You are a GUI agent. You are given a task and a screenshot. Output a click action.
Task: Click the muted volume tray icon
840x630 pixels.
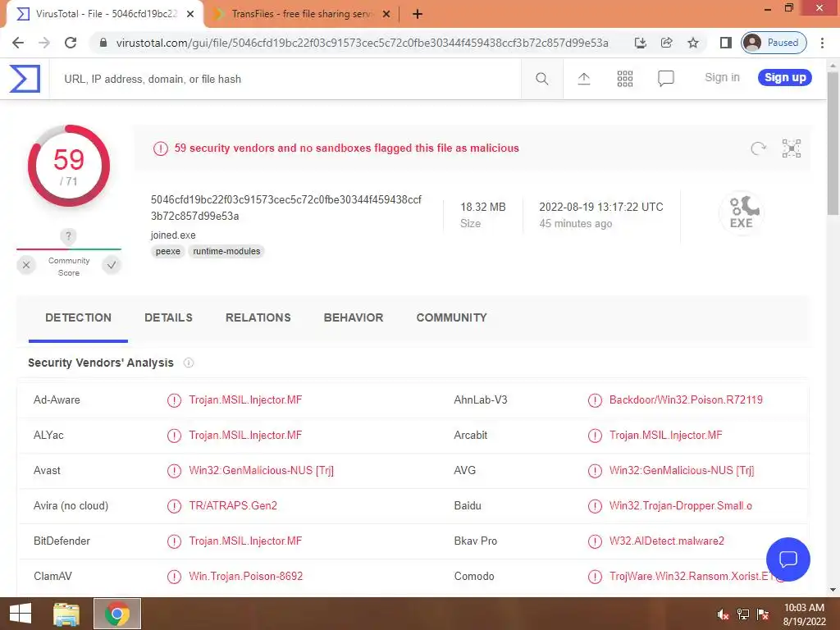coord(723,614)
